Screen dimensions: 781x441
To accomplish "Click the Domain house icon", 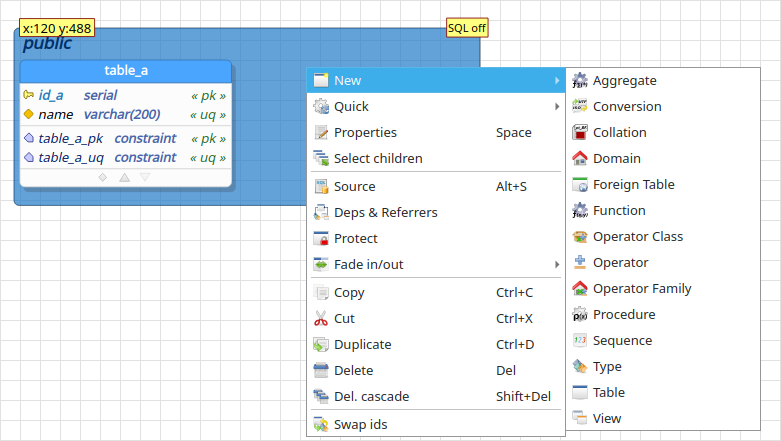I will 579,158.
